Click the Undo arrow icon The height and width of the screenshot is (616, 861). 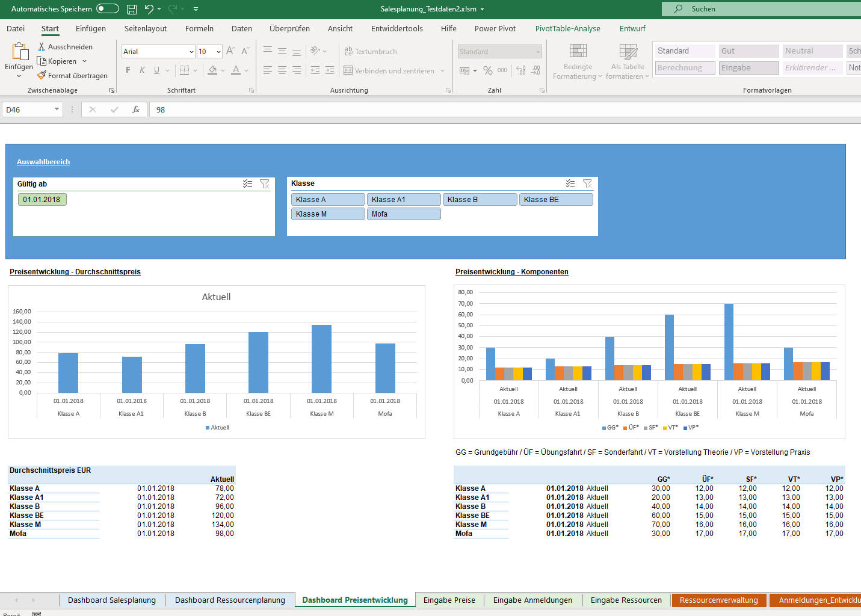(149, 9)
